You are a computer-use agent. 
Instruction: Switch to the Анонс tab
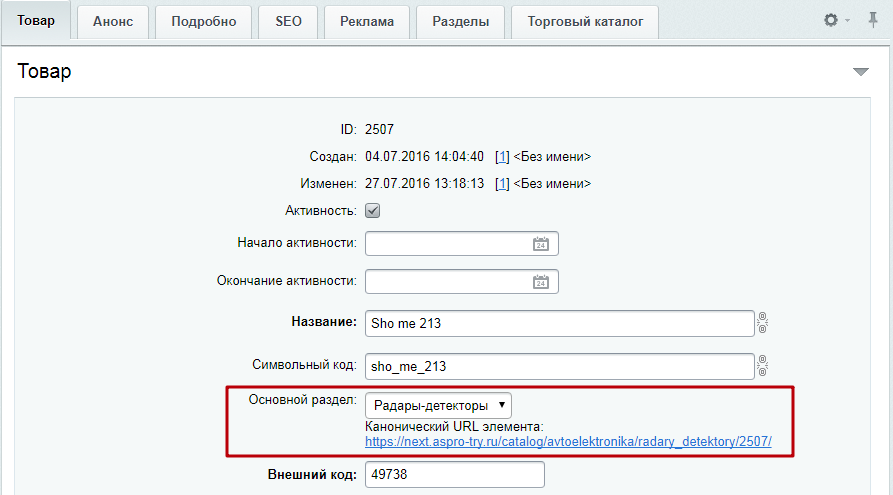tap(113, 21)
